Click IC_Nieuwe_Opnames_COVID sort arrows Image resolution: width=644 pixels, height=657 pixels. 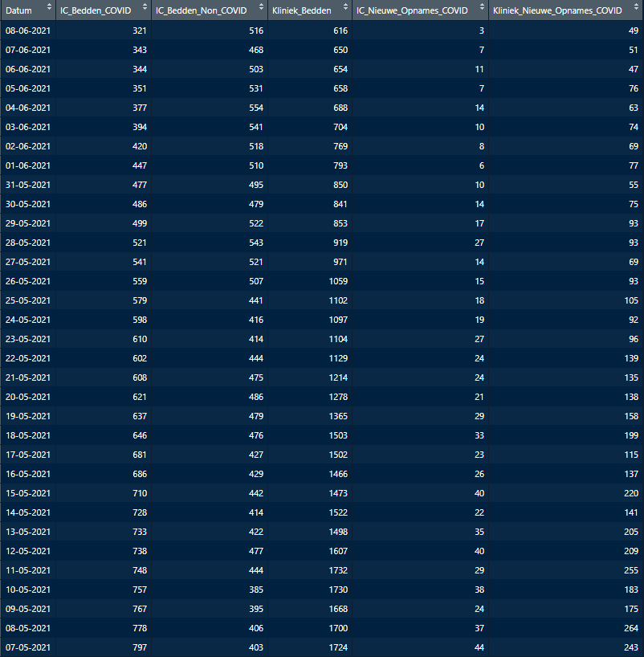pyautogui.click(x=483, y=6)
